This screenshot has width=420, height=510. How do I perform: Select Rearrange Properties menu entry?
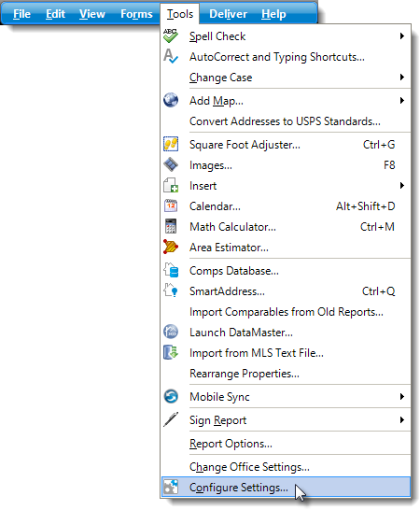pyautogui.click(x=245, y=374)
